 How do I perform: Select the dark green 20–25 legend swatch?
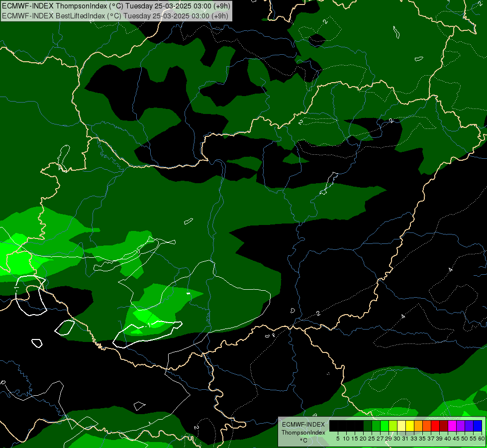click(368, 426)
